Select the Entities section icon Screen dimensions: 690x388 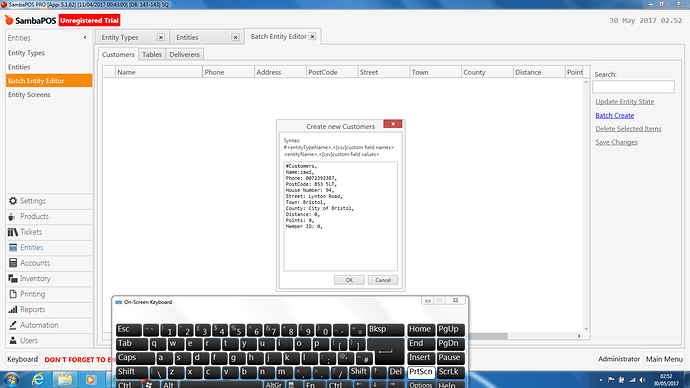click(x=13, y=248)
